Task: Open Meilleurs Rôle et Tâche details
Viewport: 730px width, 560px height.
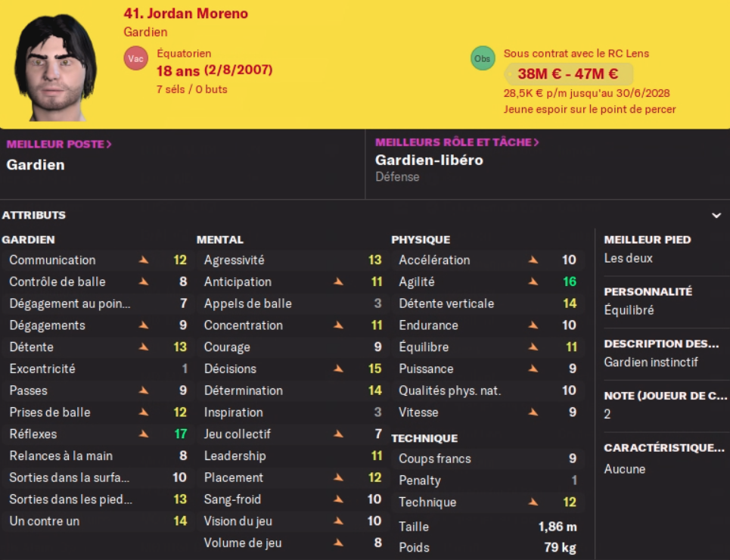Action: (457, 142)
